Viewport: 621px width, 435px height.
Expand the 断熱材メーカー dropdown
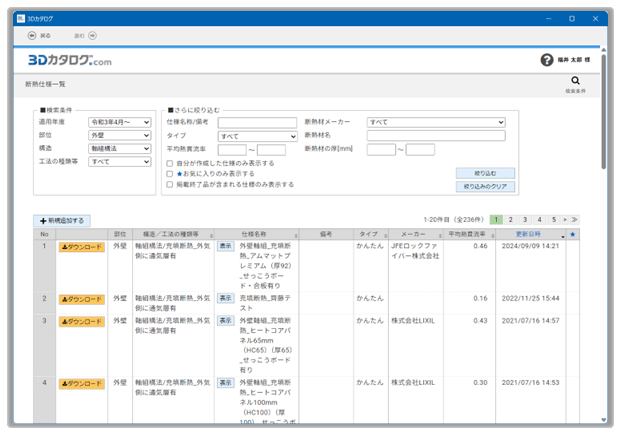pos(436,122)
